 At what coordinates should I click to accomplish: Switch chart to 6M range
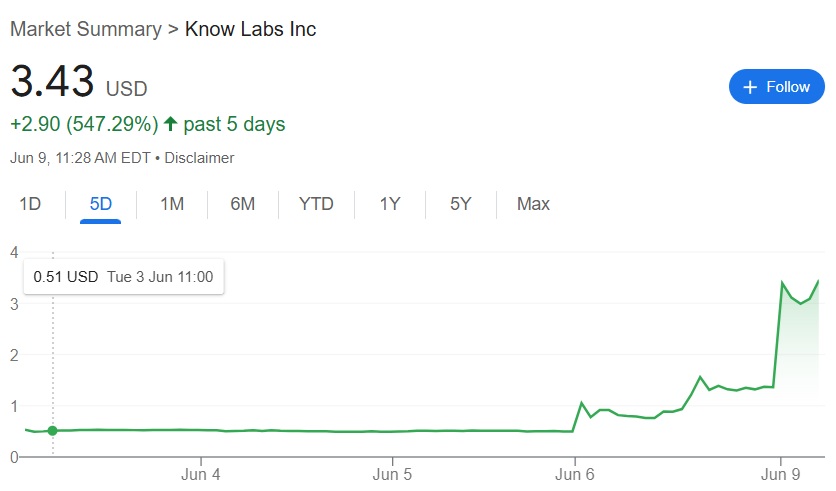[x=242, y=204]
